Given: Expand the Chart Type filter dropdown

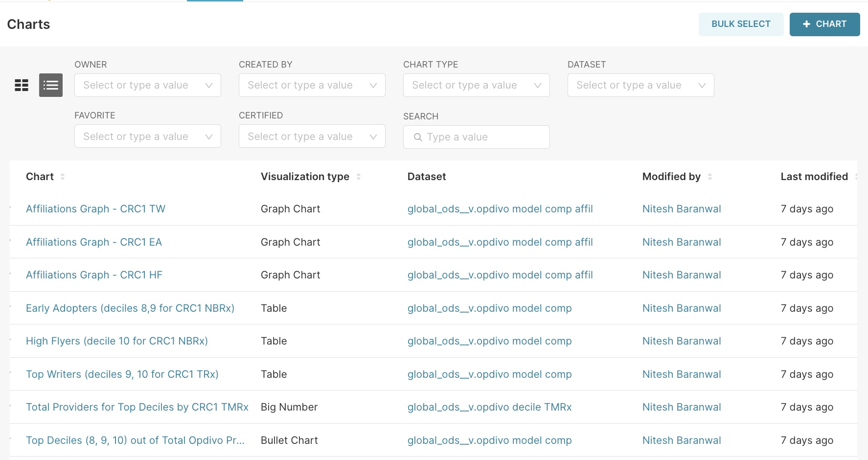Looking at the screenshot, I should coord(476,85).
